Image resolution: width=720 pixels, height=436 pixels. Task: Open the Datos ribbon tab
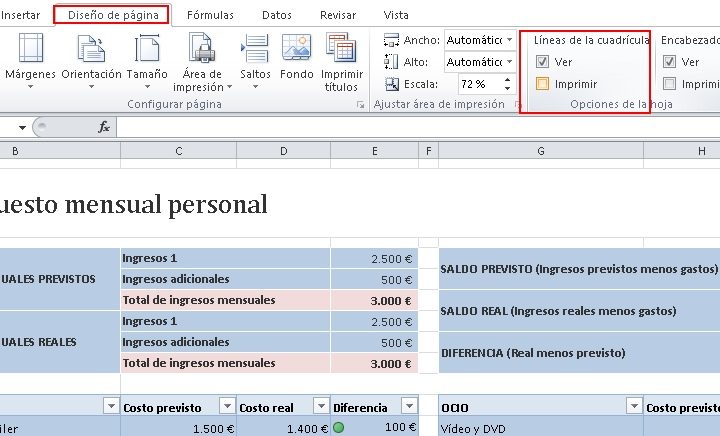277,15
